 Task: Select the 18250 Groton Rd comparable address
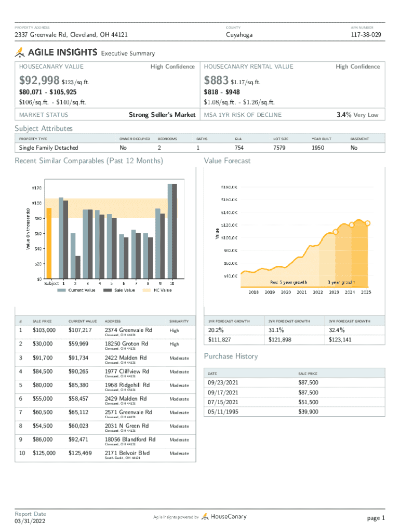[126, 343]
